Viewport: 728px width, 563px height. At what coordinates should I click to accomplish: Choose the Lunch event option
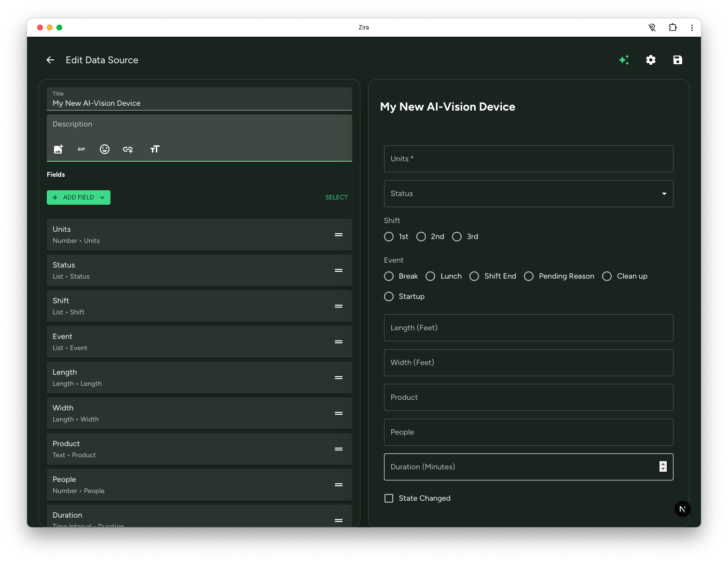coord(430,276)
